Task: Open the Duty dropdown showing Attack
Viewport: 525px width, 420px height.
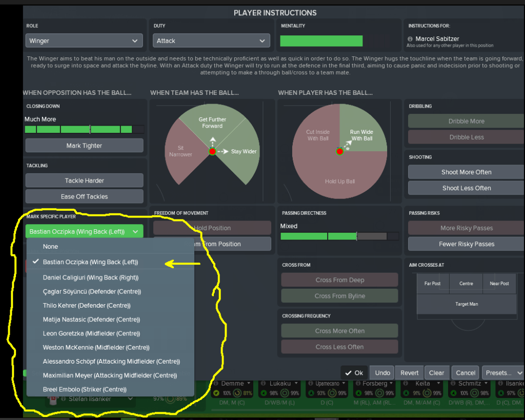Action: [211, 41]
